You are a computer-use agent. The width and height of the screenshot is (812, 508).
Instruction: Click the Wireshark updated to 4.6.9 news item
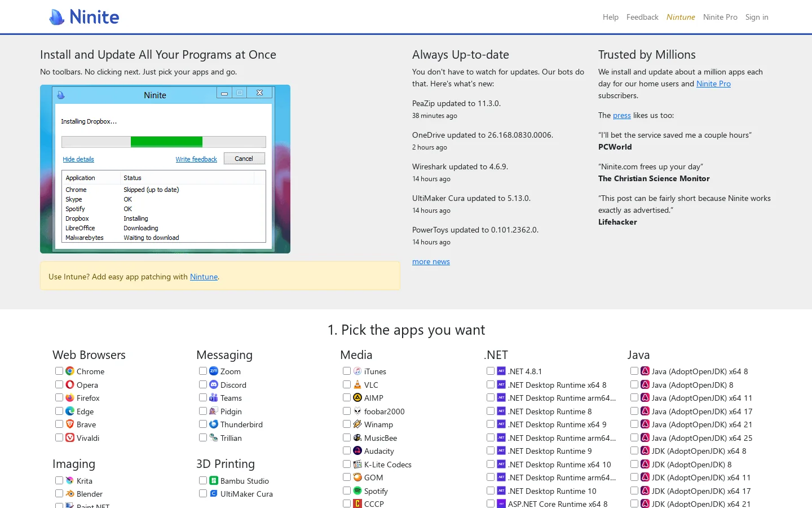[460, 167]
